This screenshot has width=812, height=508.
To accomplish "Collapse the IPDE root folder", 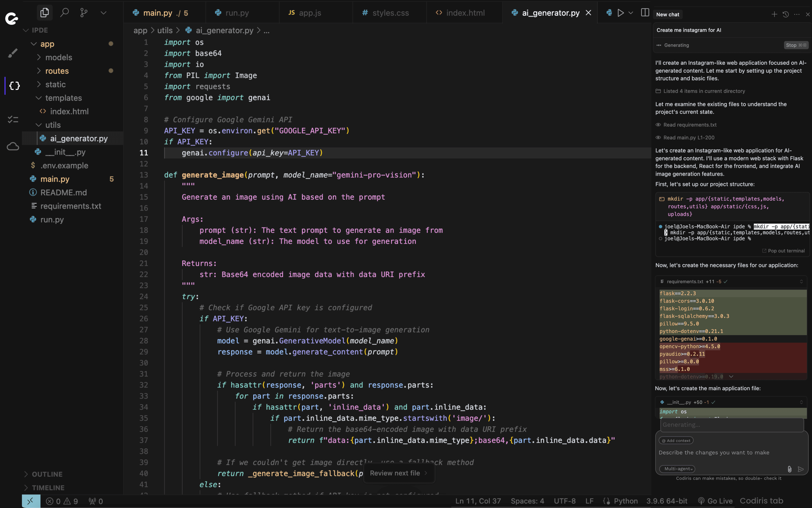I will [x=26, y=30].
